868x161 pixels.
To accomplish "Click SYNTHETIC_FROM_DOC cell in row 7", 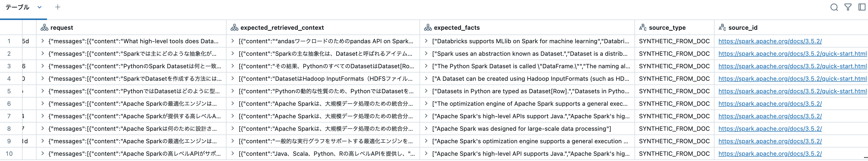I will [674, 116].
